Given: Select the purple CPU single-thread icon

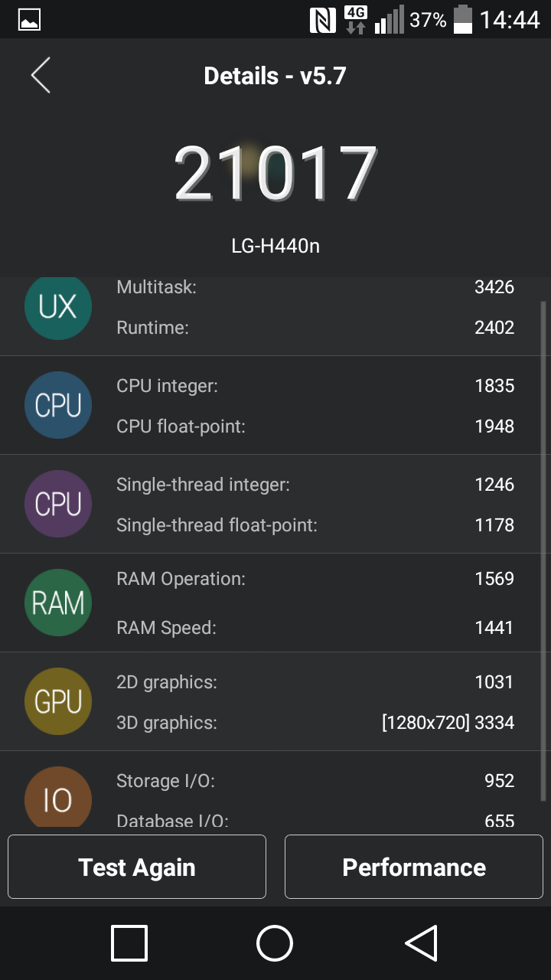Looking at the screenshot, I should pyautogui.click(x=58, y=504).
